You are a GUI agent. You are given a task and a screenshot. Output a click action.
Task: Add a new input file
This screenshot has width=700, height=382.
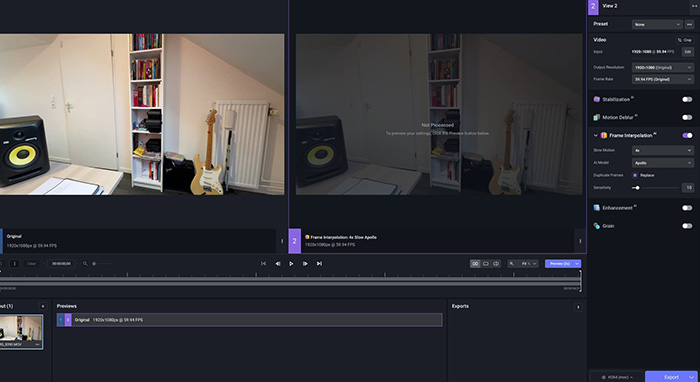click(x=43, y=306)
